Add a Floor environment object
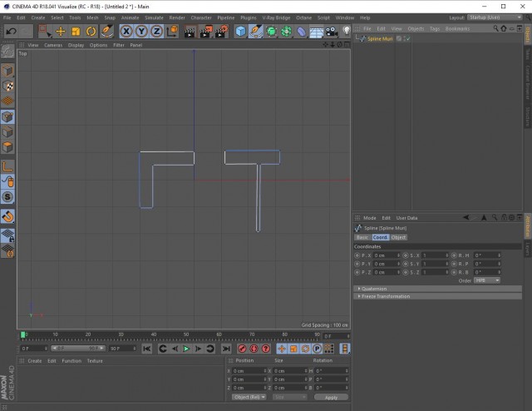This screenshot has height=411, width=532. [x=316, y=32]
